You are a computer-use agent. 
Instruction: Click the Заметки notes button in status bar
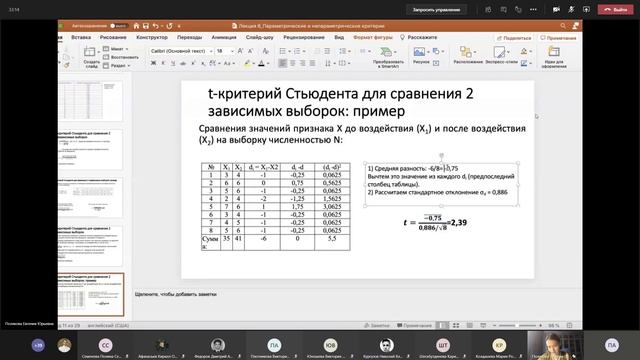pyautogui.click(x=377, y=325)
